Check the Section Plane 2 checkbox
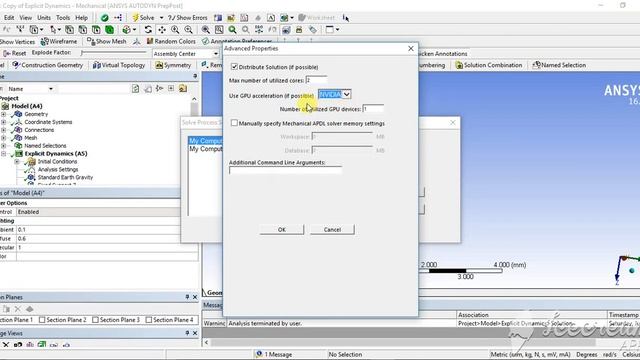Viewport: 640px width, 360px height. [x=42, y=320]
